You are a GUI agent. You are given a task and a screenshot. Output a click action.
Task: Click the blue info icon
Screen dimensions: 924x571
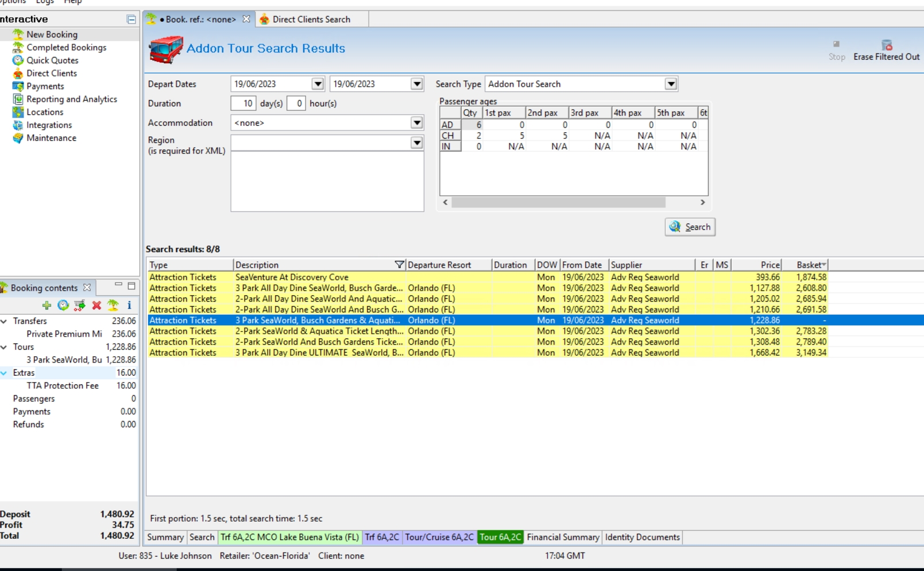[x=129, y=305]
